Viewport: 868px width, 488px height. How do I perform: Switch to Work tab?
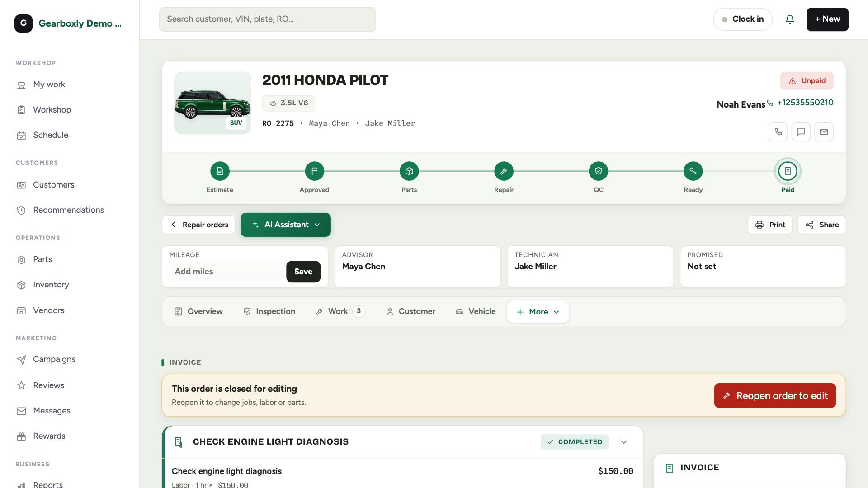340,311
